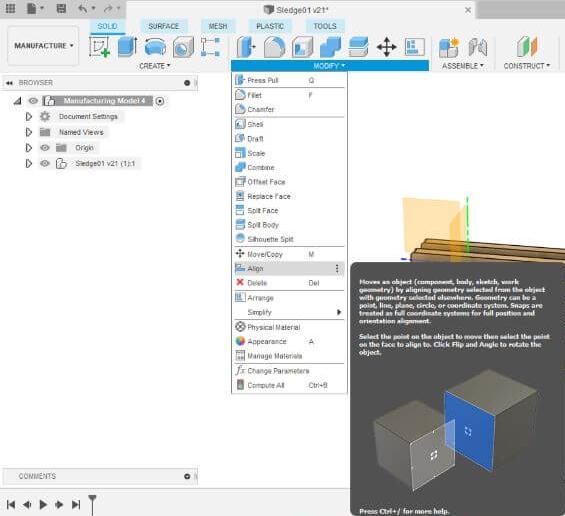
Task: Switch to the PLASTIC tab
Action: click(x=270, y=26)
